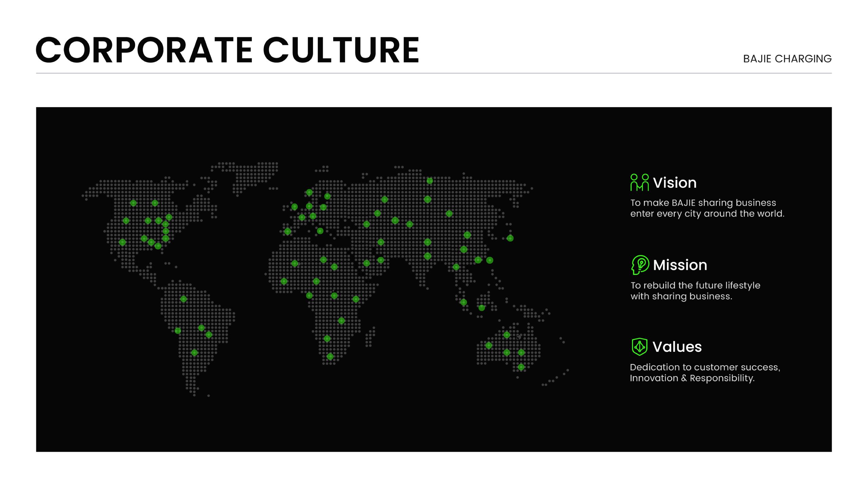
Task: Select the Mission heading
Action: pos(680,265)
